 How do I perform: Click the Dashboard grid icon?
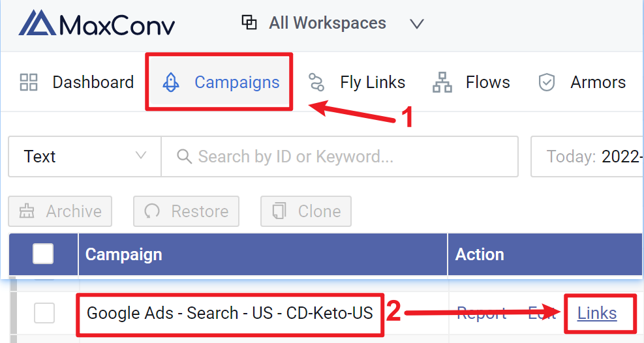(29, 82)
